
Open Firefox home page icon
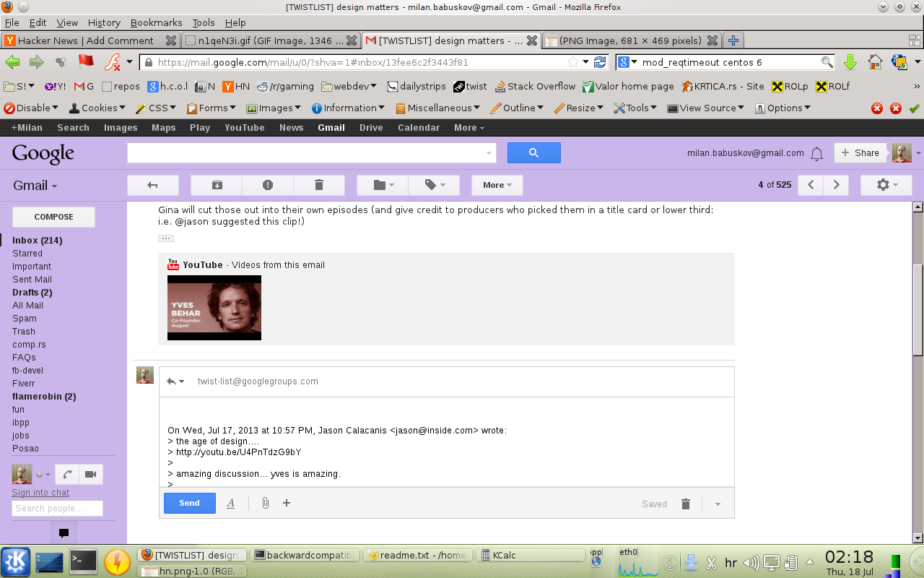tap(875, 62)
